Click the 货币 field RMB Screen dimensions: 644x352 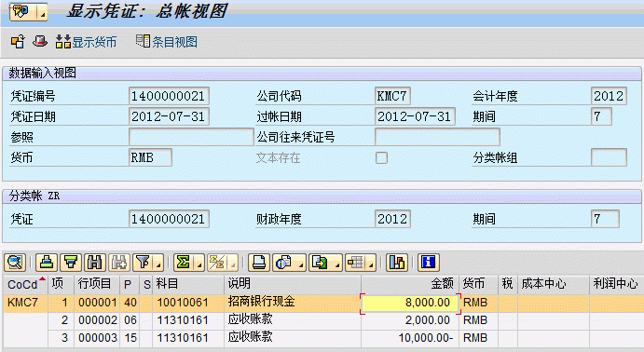150,157
